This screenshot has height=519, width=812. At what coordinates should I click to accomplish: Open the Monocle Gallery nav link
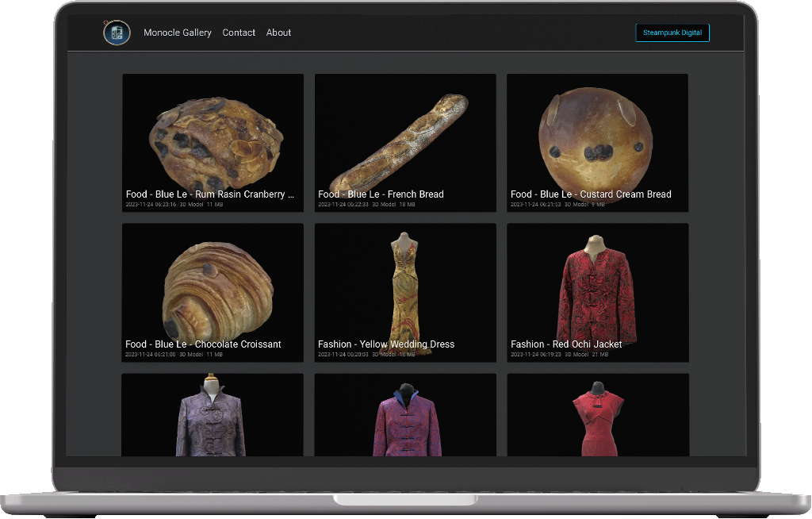(178, 33)
